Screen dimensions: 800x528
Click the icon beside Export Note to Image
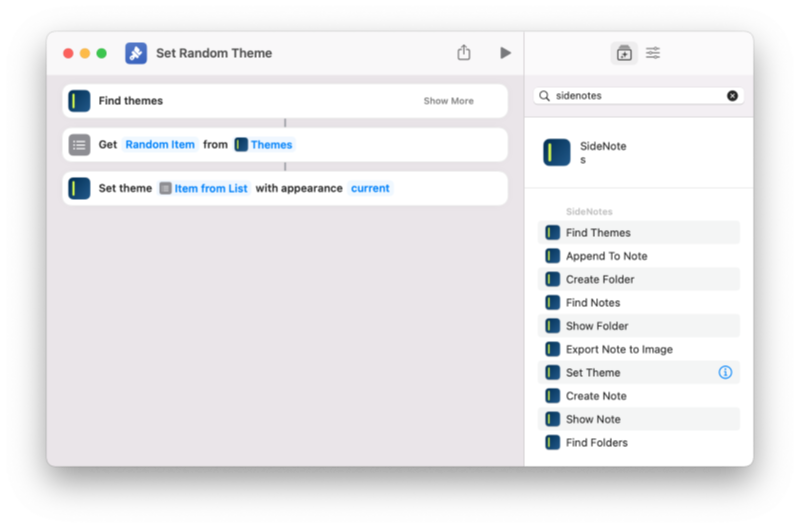(553, 349)
